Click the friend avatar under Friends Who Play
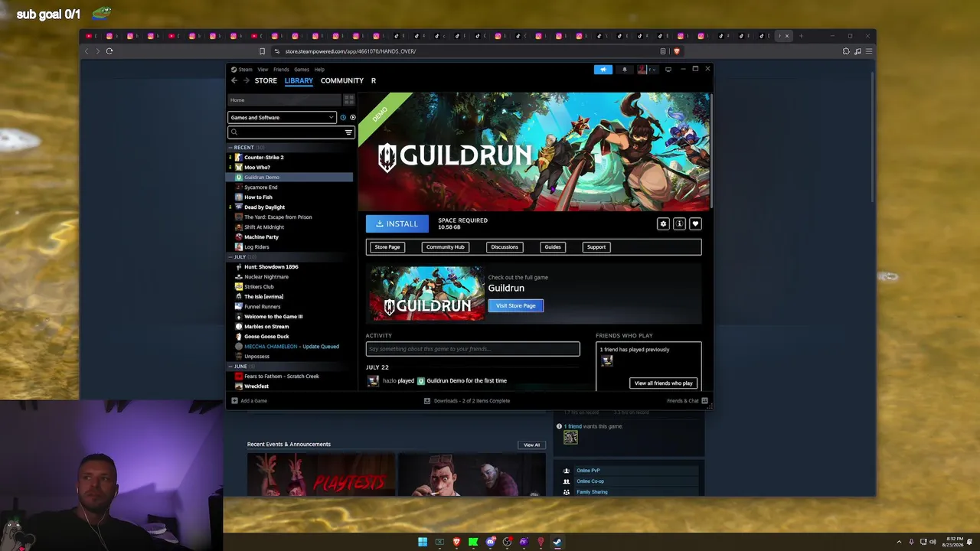 (607, 360)
